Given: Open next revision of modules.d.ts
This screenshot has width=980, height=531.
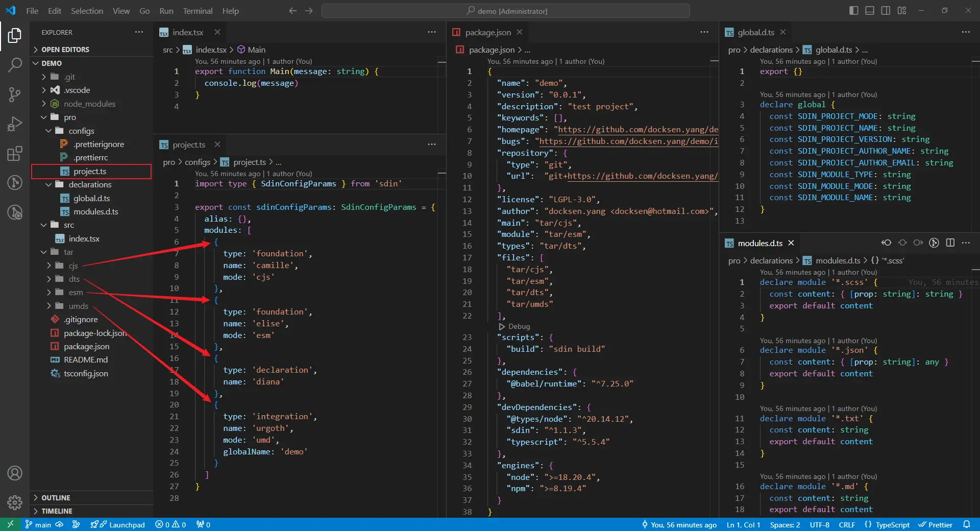Looking at the screenshot, I should click(x=918, y=243).
